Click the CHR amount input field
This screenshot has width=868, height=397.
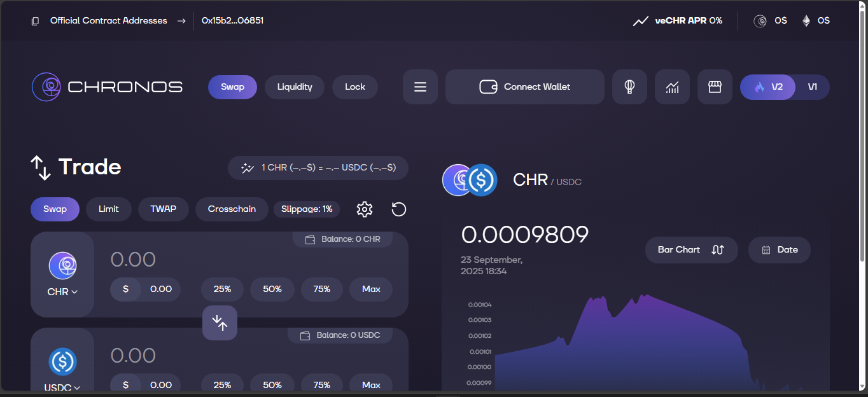[x=191, y=260]
